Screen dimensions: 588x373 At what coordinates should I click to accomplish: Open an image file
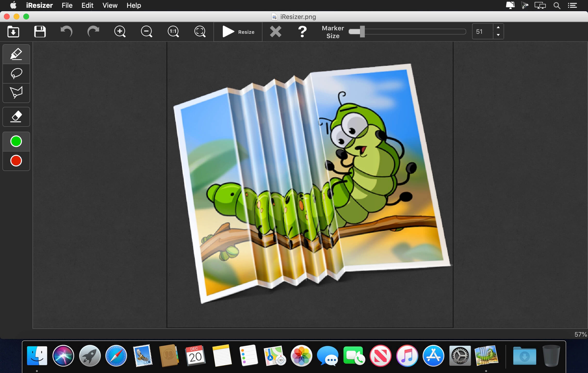13,32
